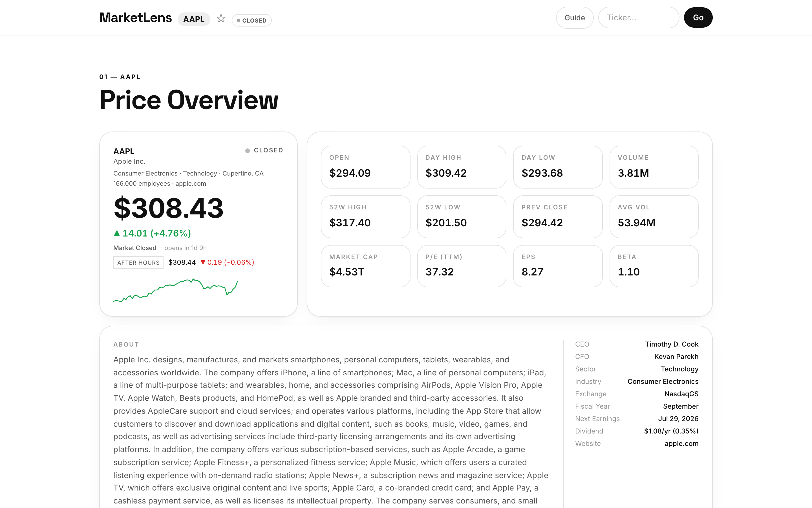The height and width of the screenshot is (508, 812).
Task: Click the Apple Inc. company name
Action: click(129, 161)
